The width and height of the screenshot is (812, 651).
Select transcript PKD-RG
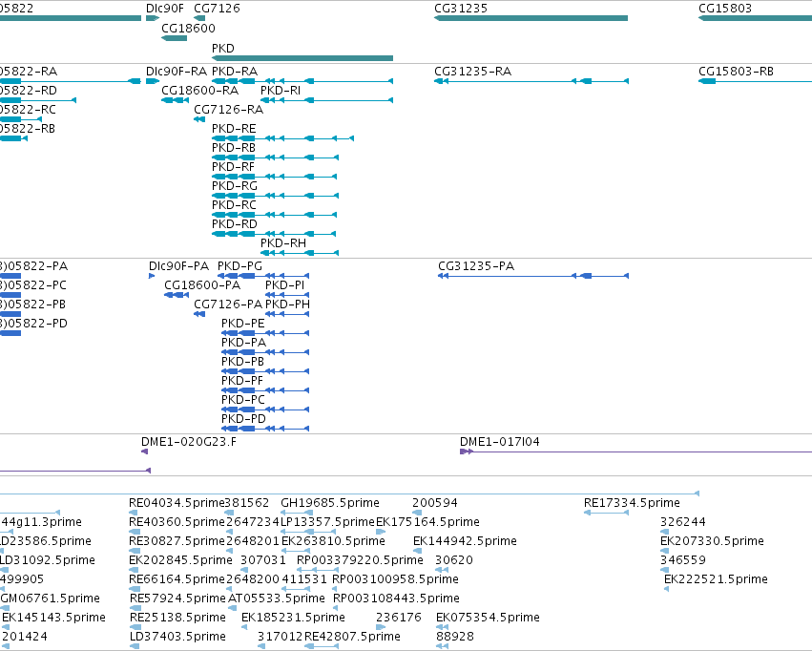tap(275, 196)
